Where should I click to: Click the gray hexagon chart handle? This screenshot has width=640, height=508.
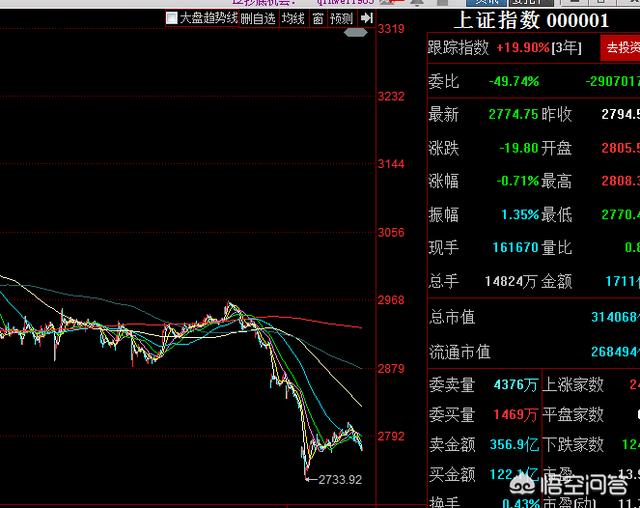(x=356, y=32)
